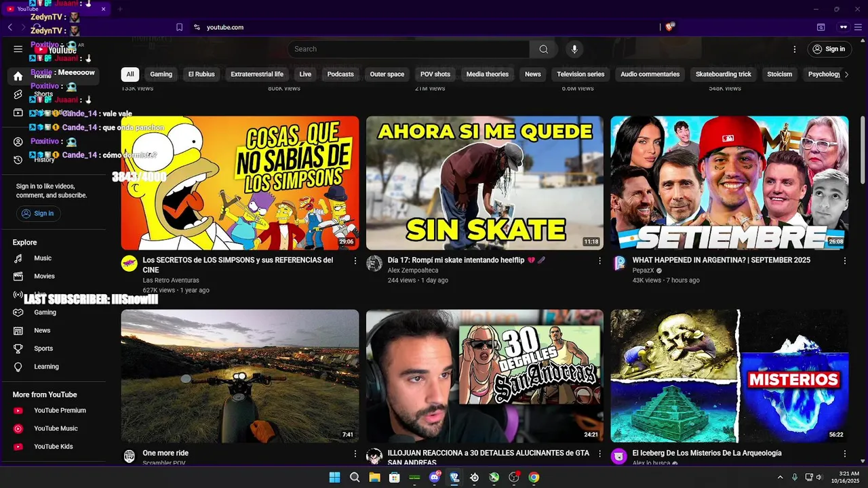Image resolution: width=868 pixels, height=488 pixels.
Task: Bookmark this page with bookmark icon
Action: click(179, 27)
